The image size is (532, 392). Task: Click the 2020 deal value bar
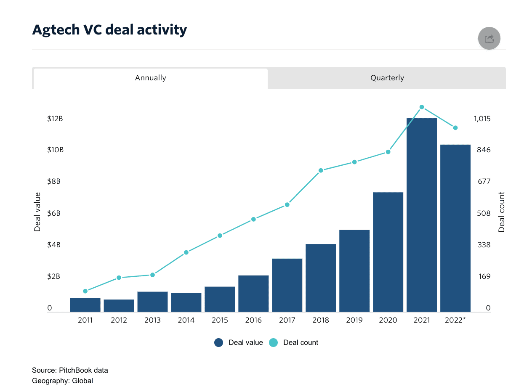tap(388, 252)
